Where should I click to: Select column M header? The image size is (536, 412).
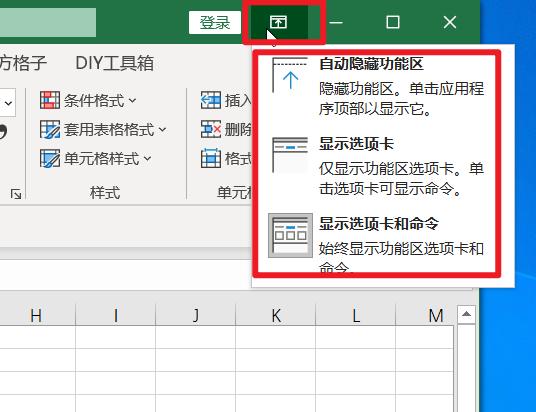coord(425,315)
